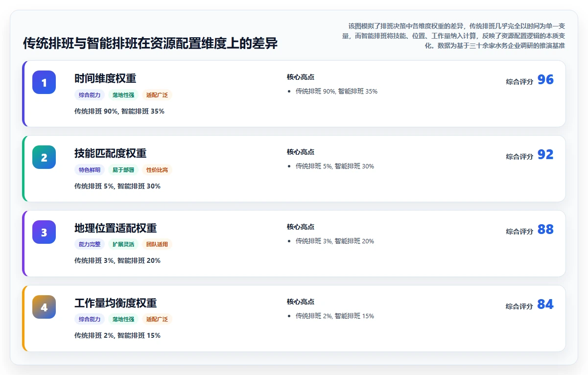588x375 pixels.
Task: Click bold summary 传统排班 5%, 智能排班 30%
Action: pos(118,186)
